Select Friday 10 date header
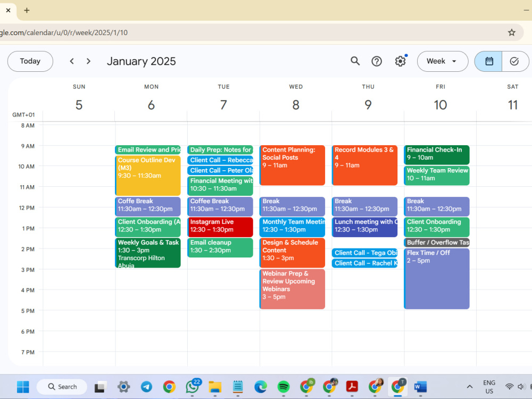This screenshot has width=532, height=399. click(440, 105)
